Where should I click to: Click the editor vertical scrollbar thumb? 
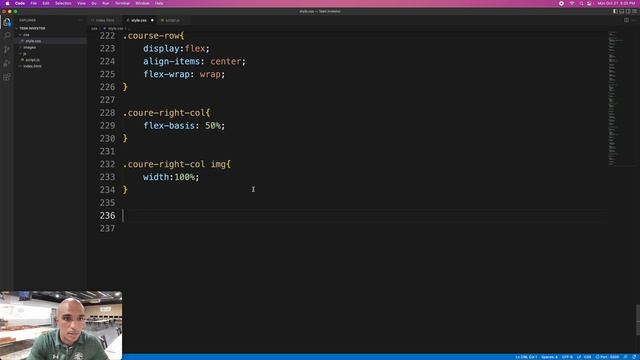coord(638,320)
